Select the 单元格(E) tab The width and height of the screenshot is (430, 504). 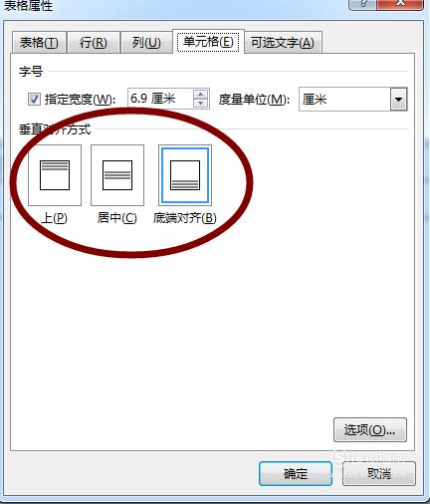(x=208, y=42)
